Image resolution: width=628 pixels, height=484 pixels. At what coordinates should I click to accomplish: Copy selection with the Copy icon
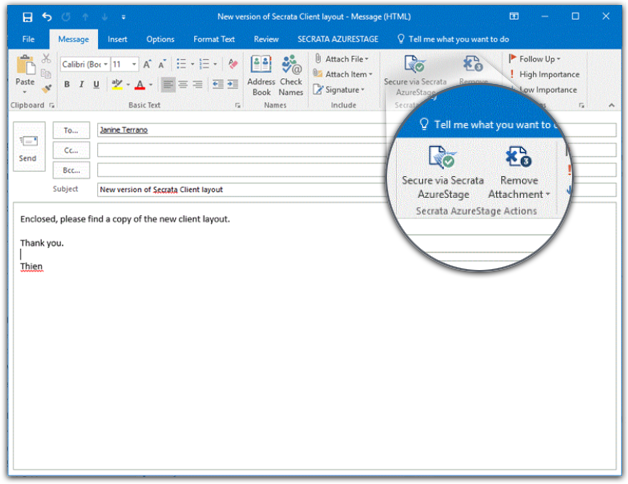[46, 74]
